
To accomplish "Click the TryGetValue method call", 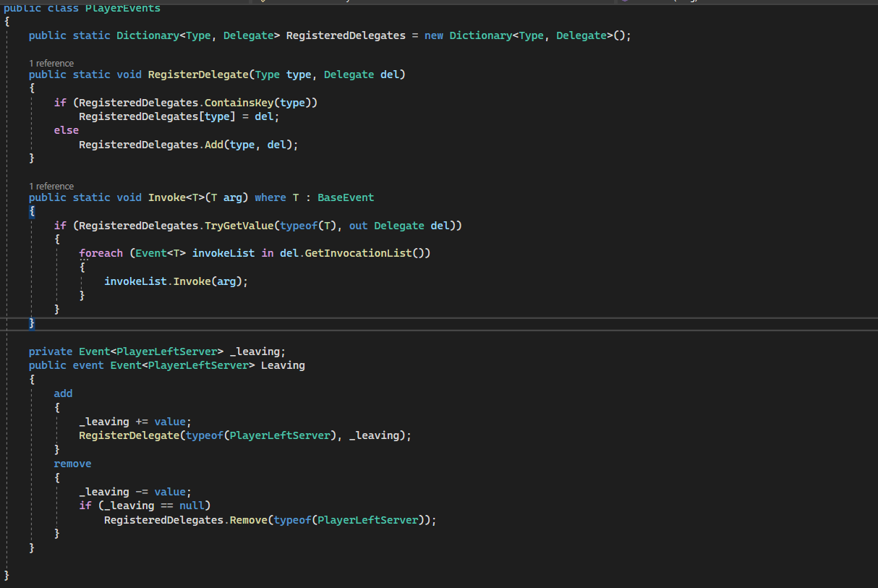I will tap(239, 226).
